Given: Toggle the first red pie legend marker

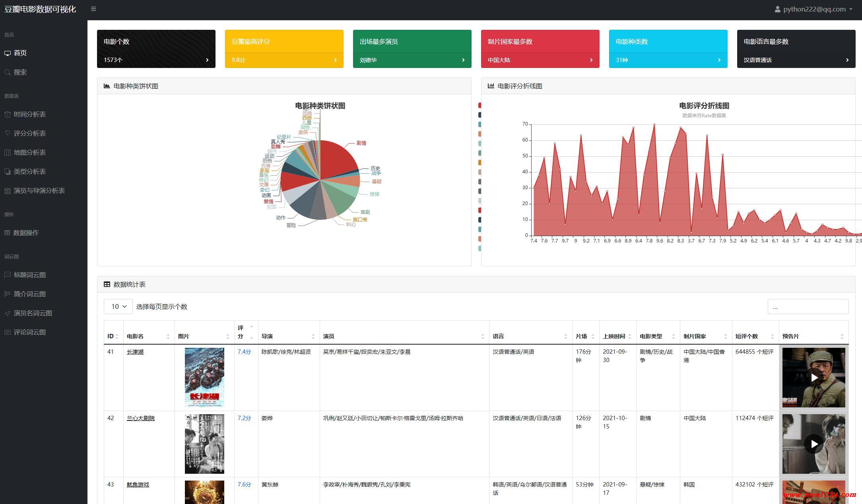Looking at the screenshot, I should click(480, 105).
